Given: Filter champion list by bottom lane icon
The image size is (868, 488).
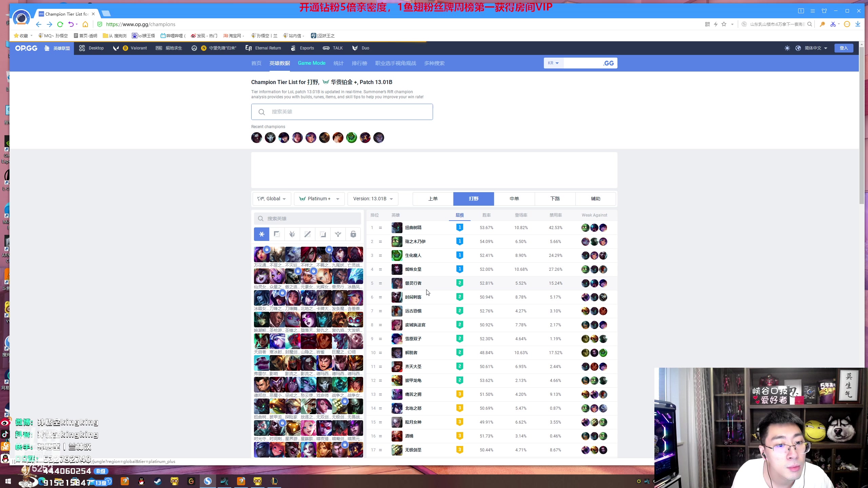Looking at the screenshot, I should (x=323, y=234).
